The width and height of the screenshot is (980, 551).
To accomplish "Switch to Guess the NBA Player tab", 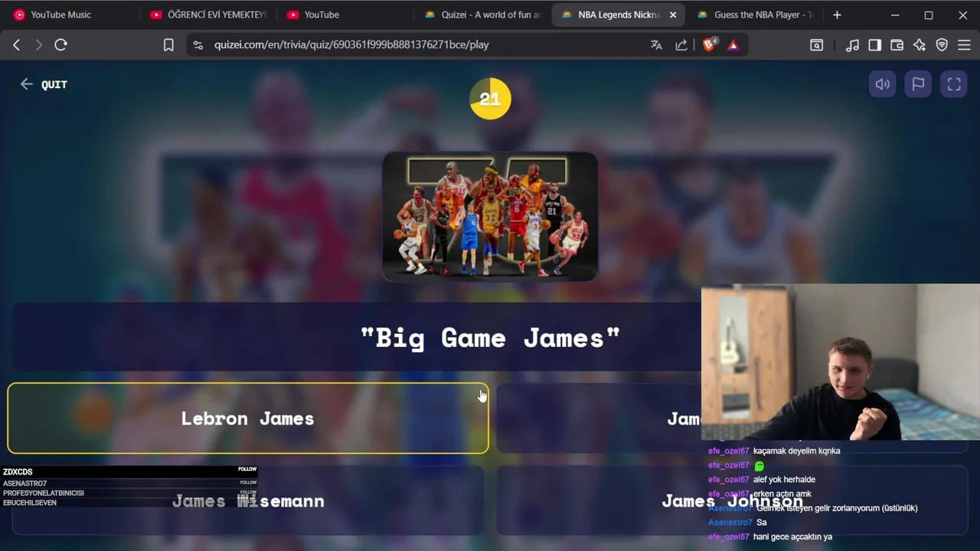I will click(755, 15).
